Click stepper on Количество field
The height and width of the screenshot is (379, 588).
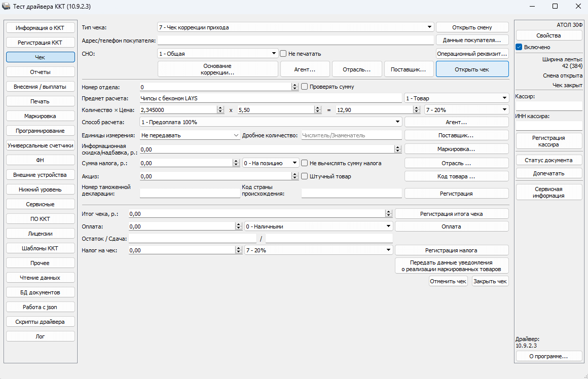coord(220,110)
